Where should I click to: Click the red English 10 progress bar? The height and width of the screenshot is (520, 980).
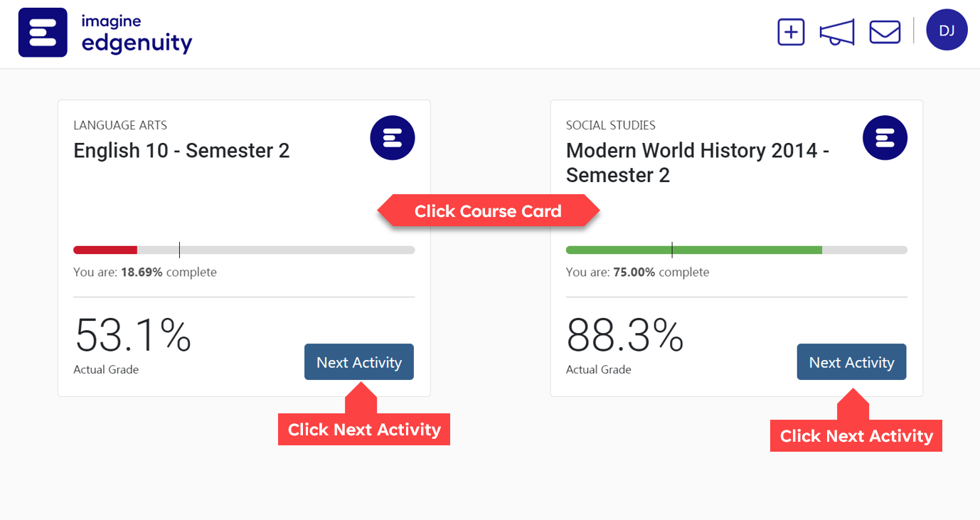(244, 250)
